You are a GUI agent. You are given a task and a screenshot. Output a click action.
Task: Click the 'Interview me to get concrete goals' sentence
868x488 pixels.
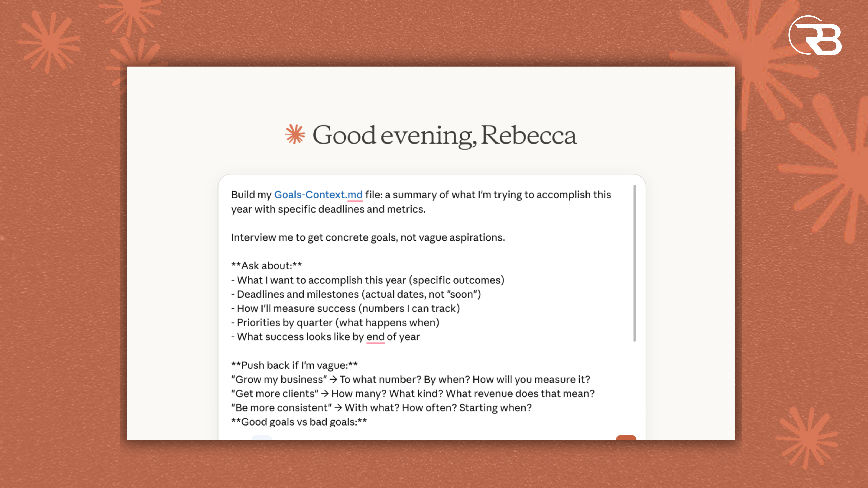coord(368,237)
